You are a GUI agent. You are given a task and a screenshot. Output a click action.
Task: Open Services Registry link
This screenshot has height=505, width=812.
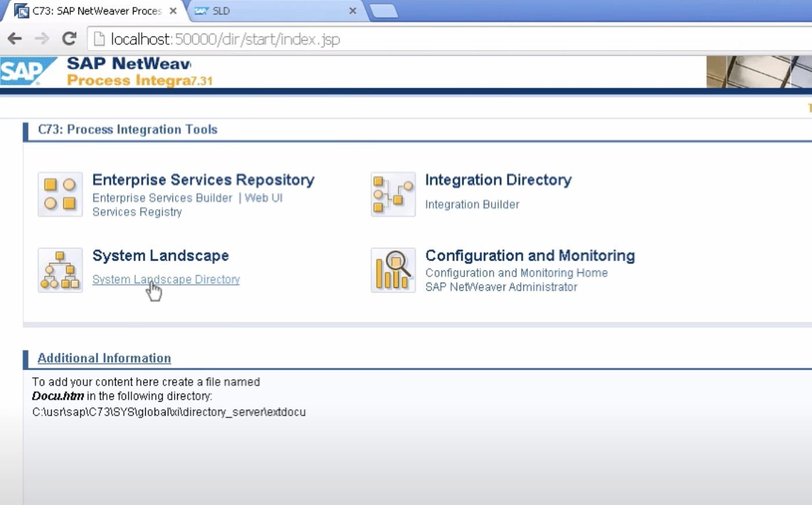point(137,212)
